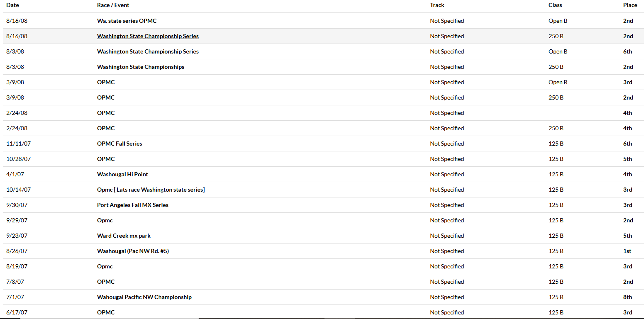
Task: Click the dash class cell in the 2/24/08 row
Action: point(550,113)
